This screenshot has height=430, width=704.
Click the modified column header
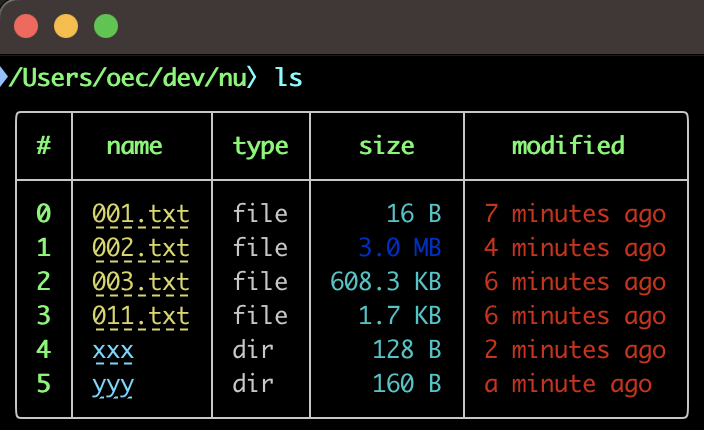click(568, 145)
